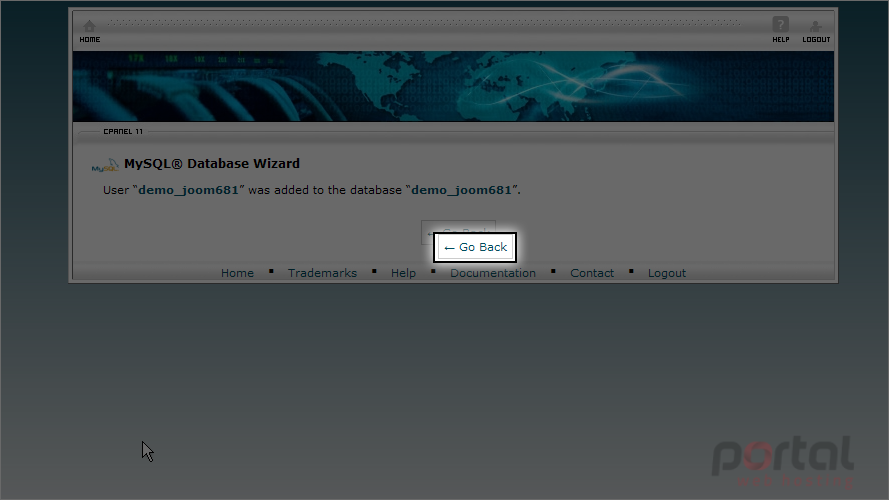Click the database name demo_joom681 after "database"
The height and width of the screenshot is (500, 889).
(x=461, y=190)
